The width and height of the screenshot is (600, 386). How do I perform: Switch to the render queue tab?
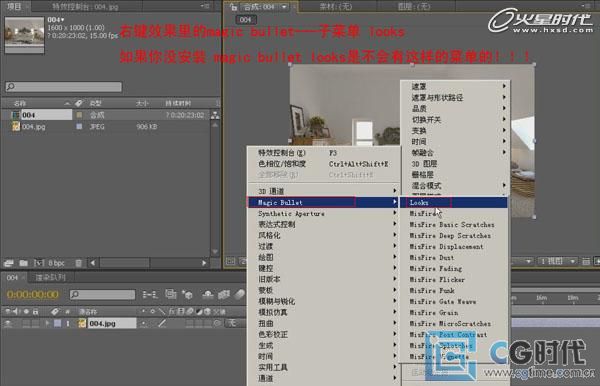pyautogui.click(x=51, y=277)
